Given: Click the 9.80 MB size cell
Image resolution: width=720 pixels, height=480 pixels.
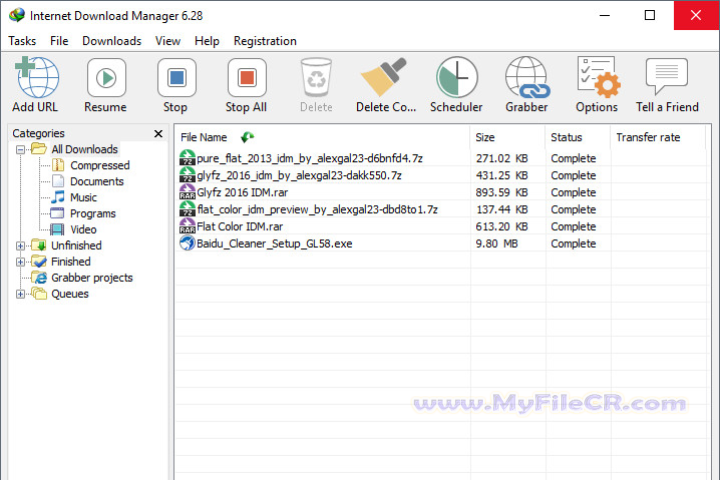Looking at the screenshot, I should click(x=496, y=243).
